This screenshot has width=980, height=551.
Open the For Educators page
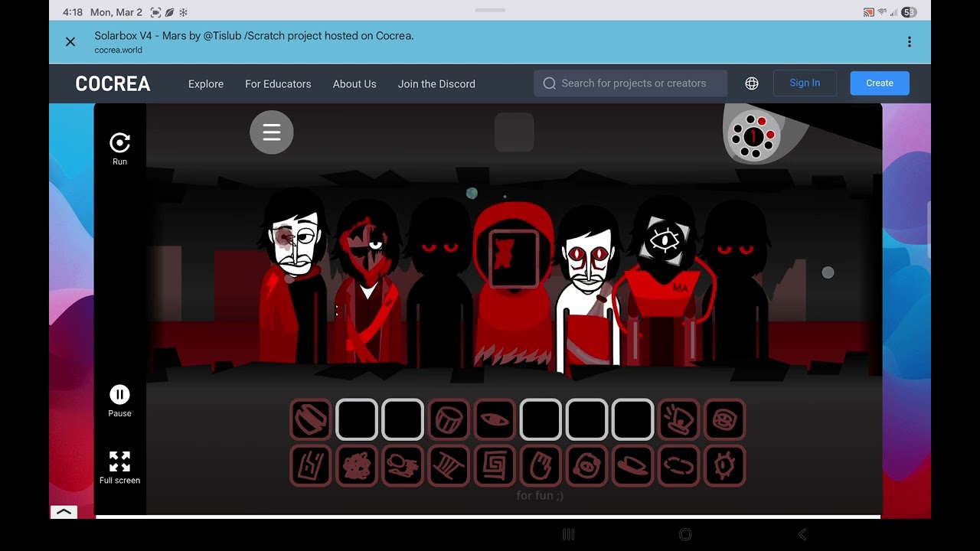tap(278, 83)
